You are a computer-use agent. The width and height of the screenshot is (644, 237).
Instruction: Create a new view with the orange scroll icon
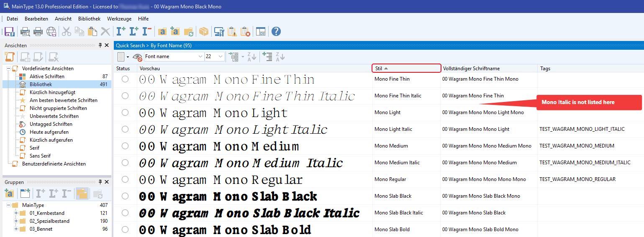click(10, 57)
